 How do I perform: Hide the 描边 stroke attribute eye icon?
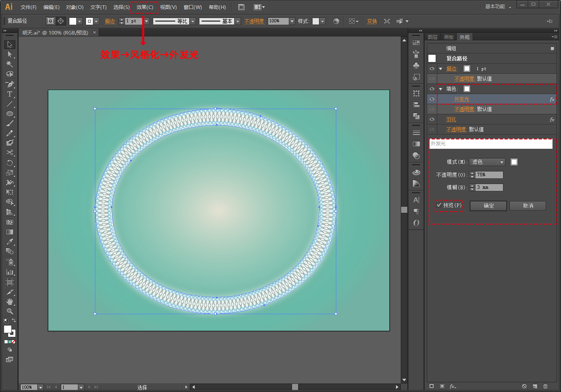[x=432, y=69]
